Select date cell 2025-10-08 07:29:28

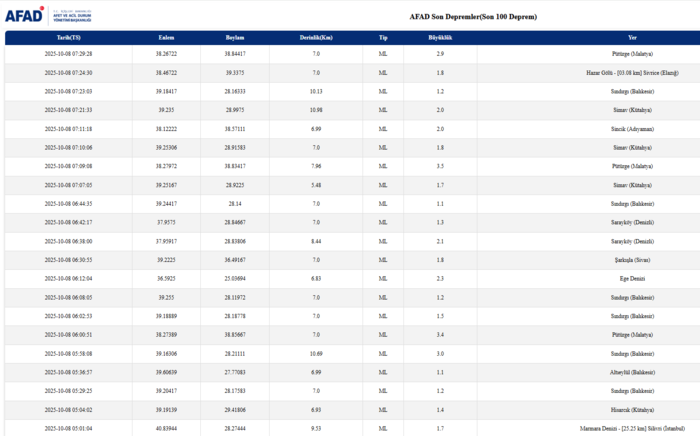pyautogui.click(x=68, y=54)
